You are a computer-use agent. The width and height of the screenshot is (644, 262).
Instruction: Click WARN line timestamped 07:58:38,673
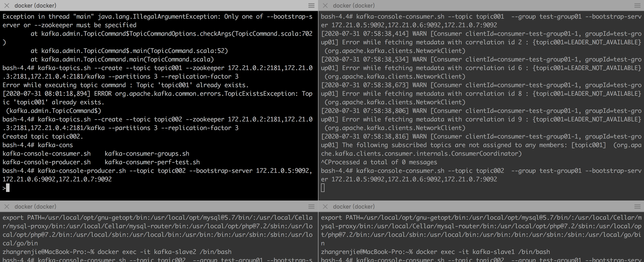coord(481,85)
